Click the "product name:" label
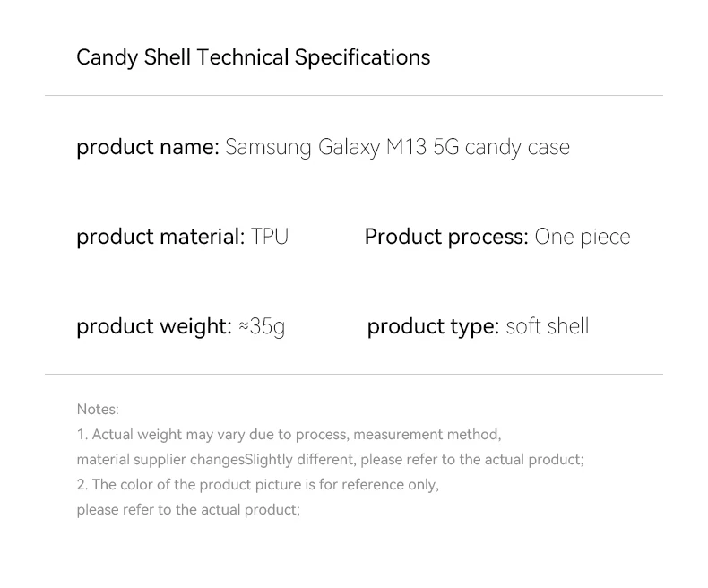Viewport: 708px width, 588px height. pos(147,147)
